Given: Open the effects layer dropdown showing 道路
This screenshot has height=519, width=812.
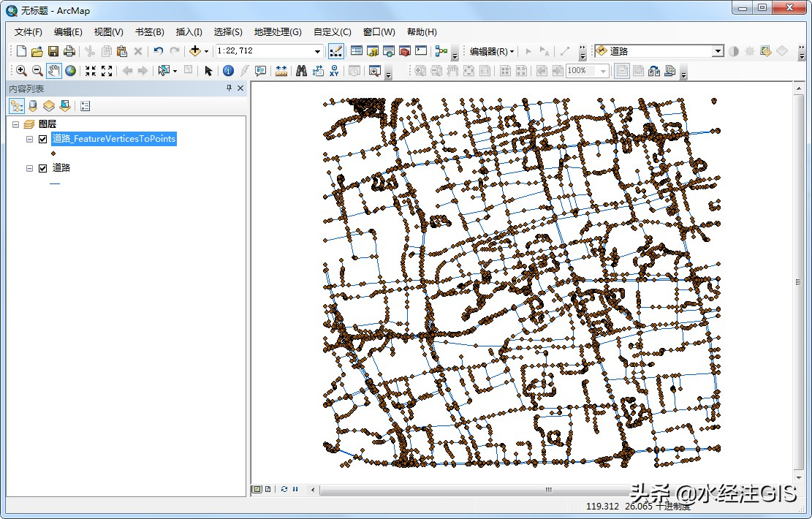Looking at the screenshot, I should tap(717, 50).
